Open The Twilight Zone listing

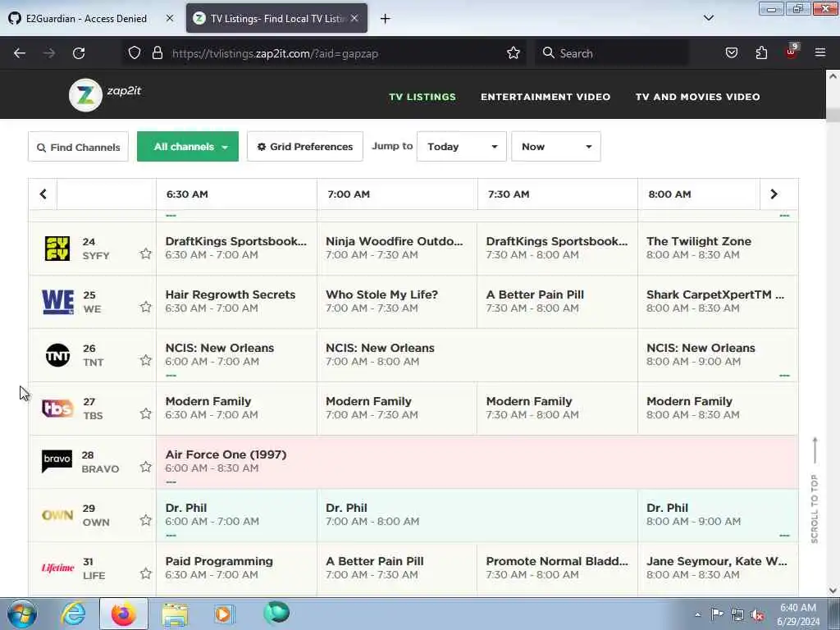coord(717,248)
